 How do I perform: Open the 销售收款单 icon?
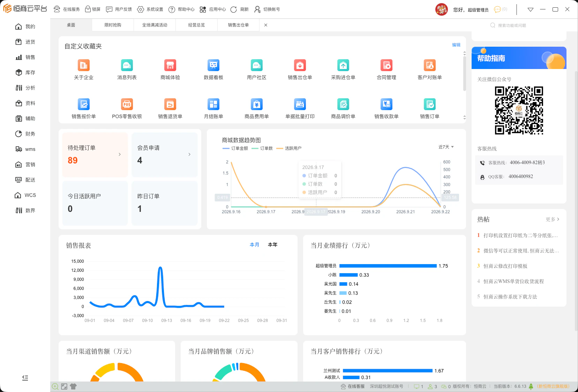(x=386, y=104)
